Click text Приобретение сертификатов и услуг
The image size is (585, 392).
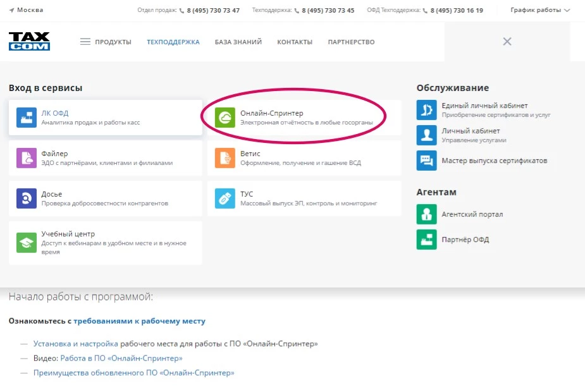(496, 115)
